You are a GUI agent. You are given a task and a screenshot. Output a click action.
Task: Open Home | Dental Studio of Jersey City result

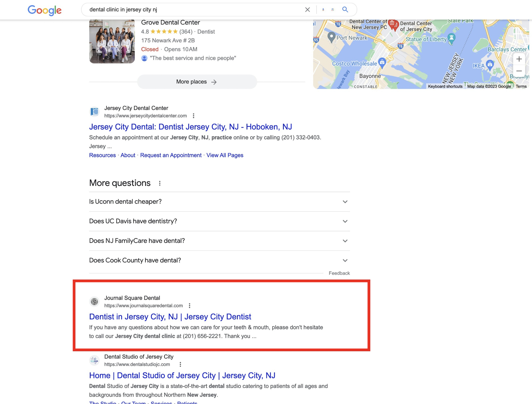tap(182, 376)
